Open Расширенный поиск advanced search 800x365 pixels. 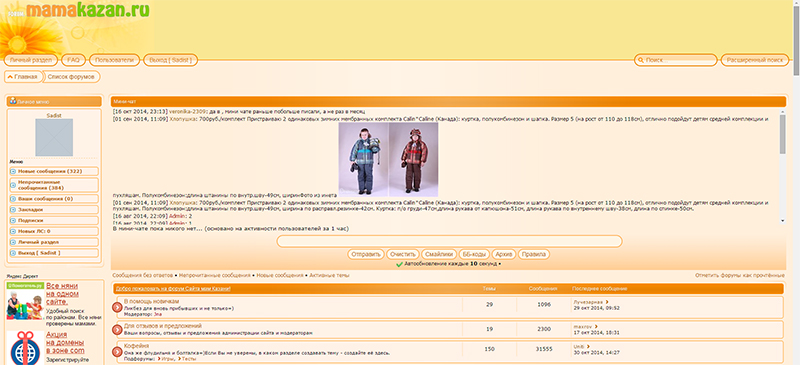tap(755, 60)
